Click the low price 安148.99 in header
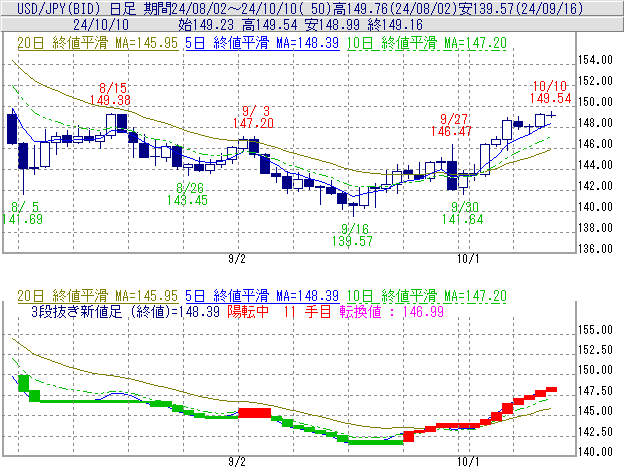Image resolution: width=624 pixels, height=475 pixels. 333,25
